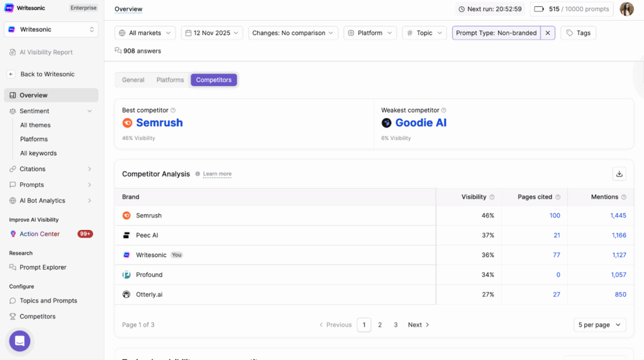Click the Peec AI logo in table

(126, 235)
